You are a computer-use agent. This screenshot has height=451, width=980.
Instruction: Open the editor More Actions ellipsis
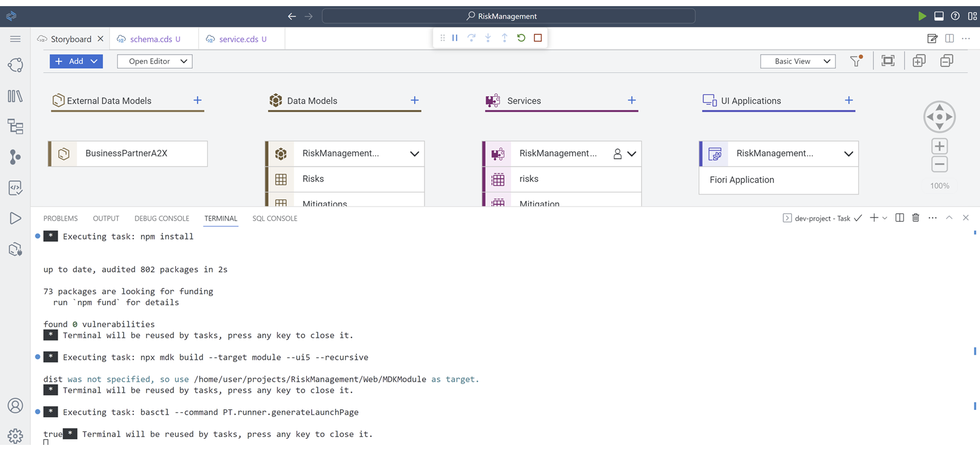point(966,39)
